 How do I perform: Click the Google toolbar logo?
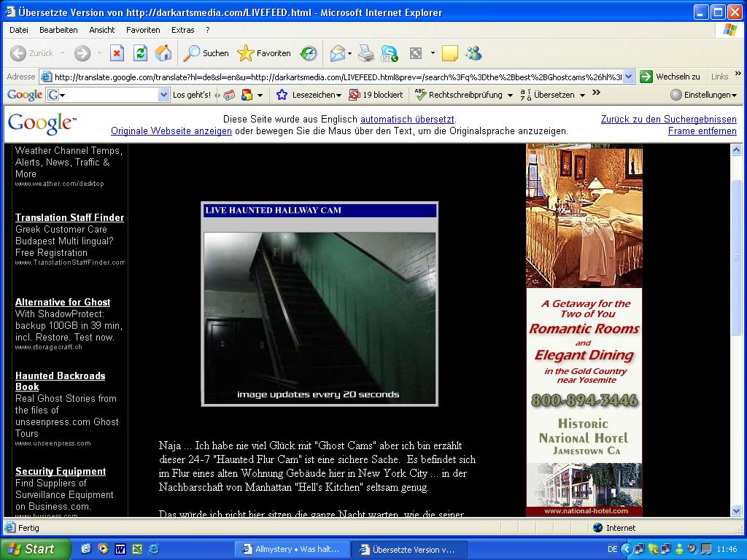25,95
